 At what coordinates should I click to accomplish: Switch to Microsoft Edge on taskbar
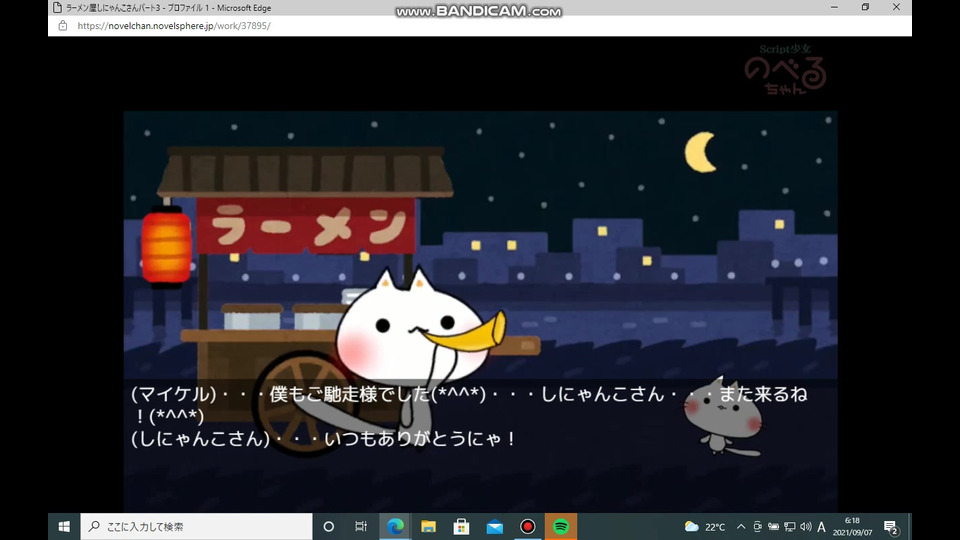pyautogui.click(x=396, y=527)
